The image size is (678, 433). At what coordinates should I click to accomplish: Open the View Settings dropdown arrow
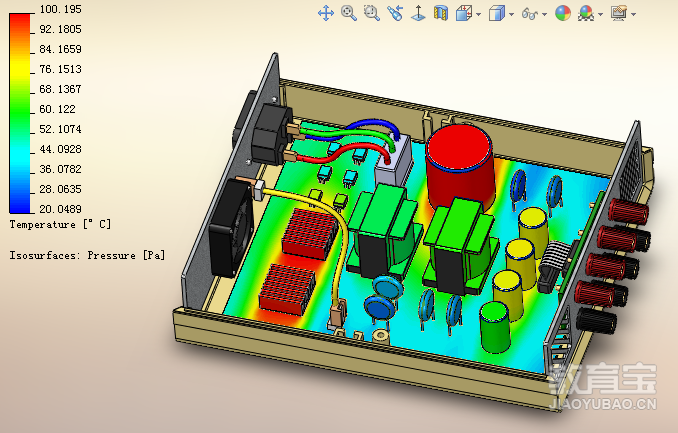tap(635, 14)
